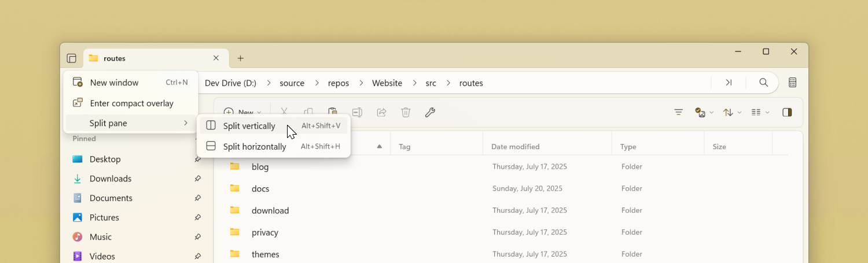The image size is (868, 263).
Task: Open search with the magnifying glass icon
Action: click(x=763, y=83)
